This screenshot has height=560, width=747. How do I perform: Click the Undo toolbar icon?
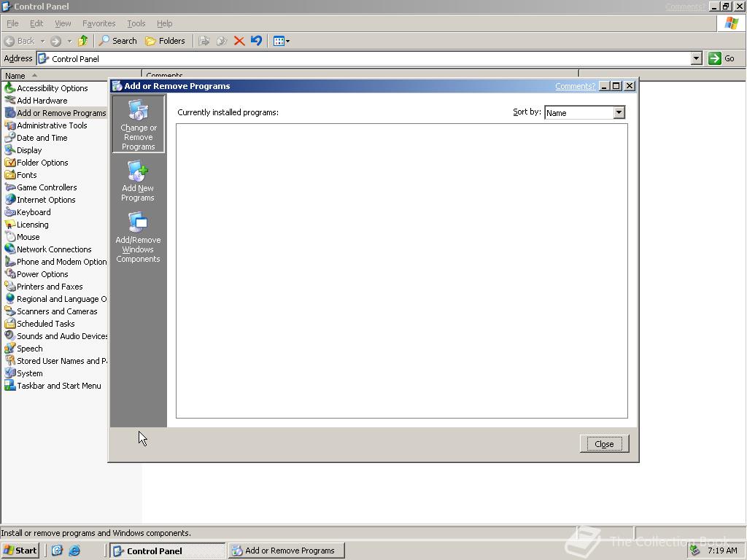coord(256,41)
